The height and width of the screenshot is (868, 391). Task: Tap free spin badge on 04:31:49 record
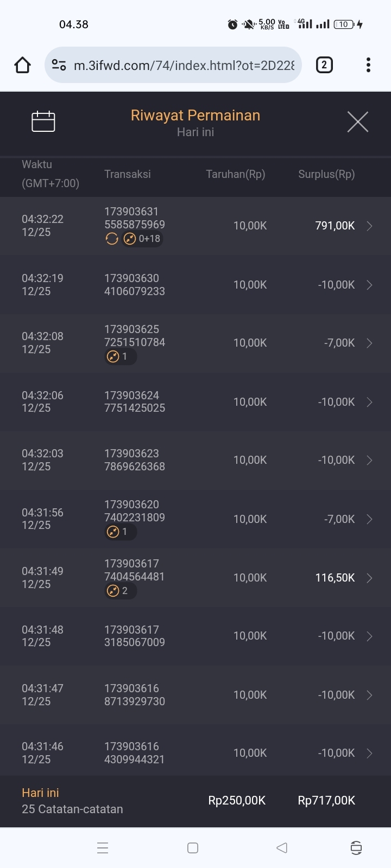coord(120,591)
